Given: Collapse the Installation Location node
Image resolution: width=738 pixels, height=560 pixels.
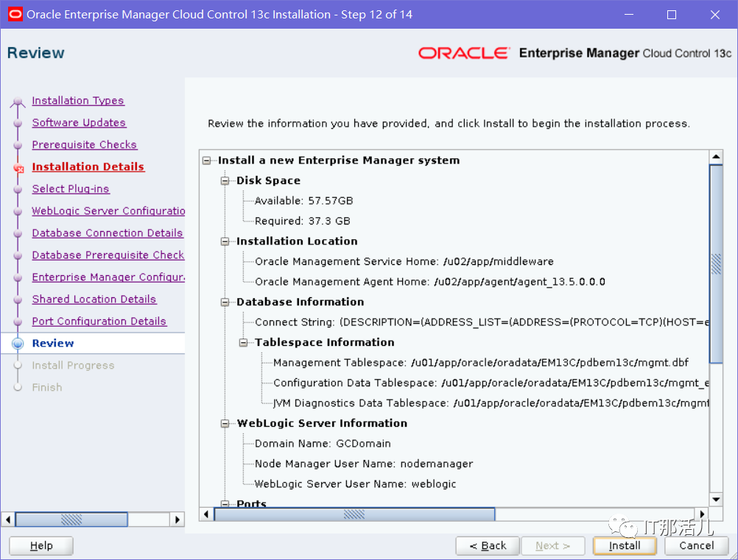Looking at the screenshot, I should click(225, 241).
